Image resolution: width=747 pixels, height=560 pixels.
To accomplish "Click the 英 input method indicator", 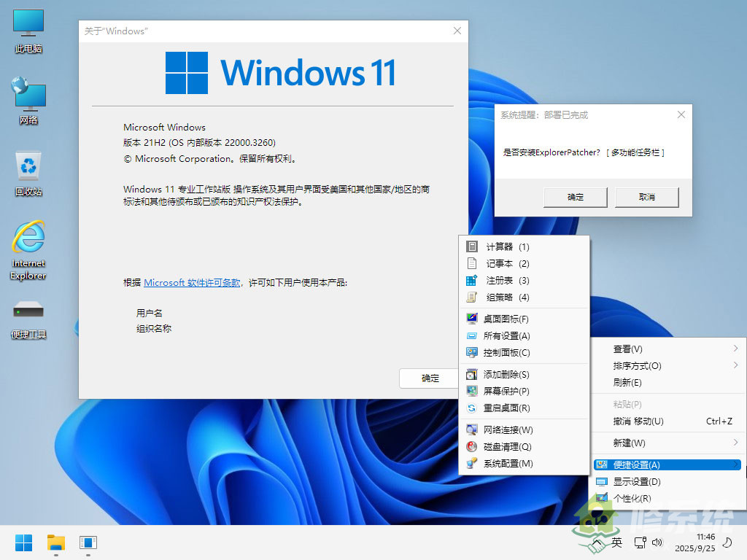I will [x=616, y=542].
